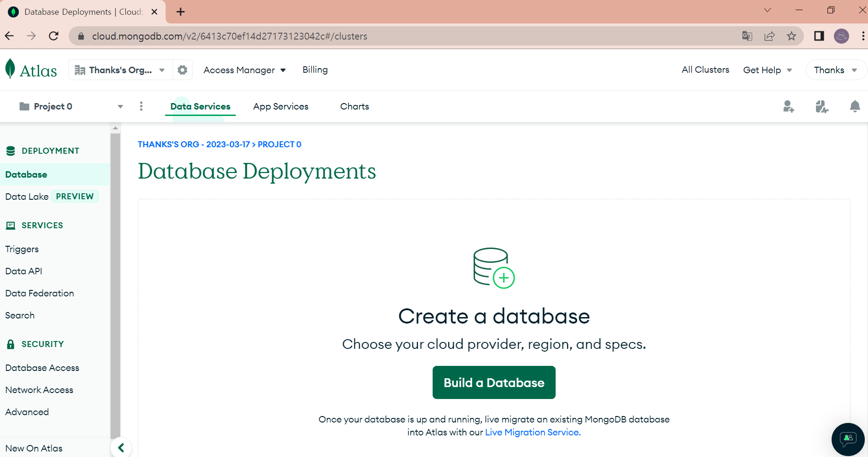The height and width of the screenshot is (457, 868).
Task: Expand the Project 0 selector
Action: tap(71, 106)
